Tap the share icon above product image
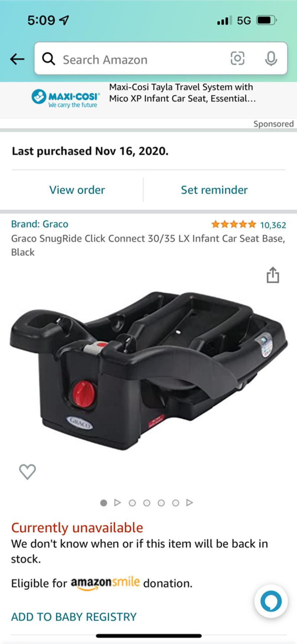Screen dimensions: 297x644 click(x=273, y=275)
